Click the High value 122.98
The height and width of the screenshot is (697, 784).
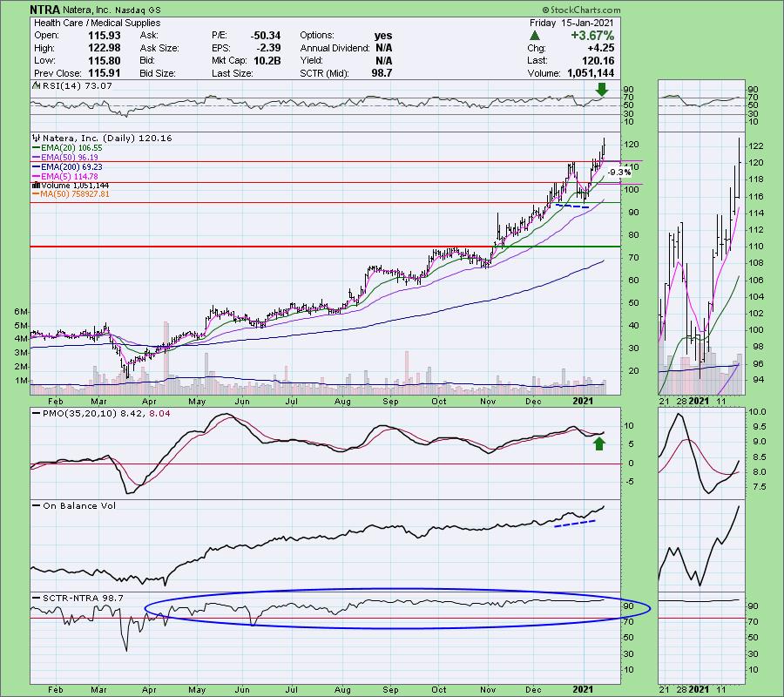(x=104, y=48)
